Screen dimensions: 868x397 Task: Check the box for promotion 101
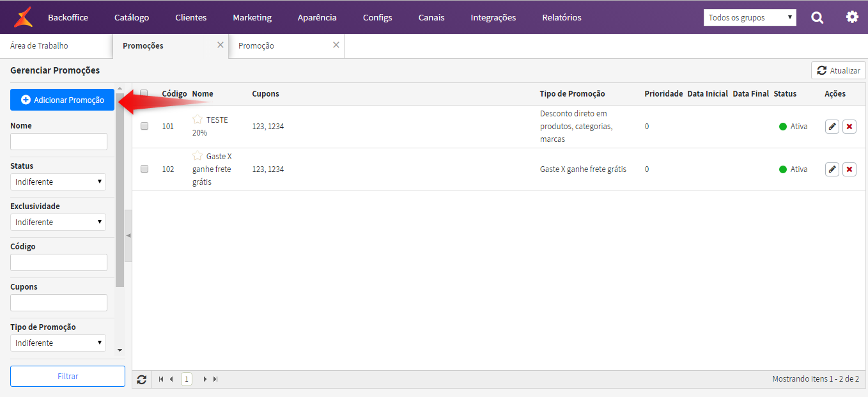coord(144,127)
